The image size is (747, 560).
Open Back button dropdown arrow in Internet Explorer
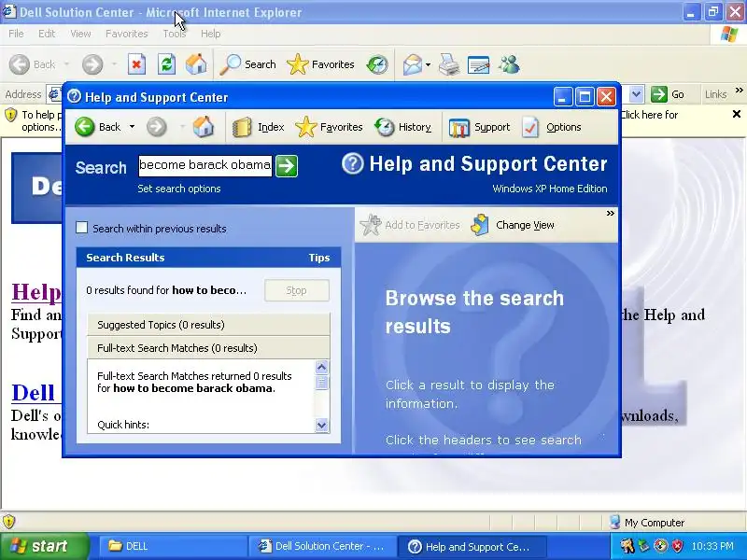click(x=66, y=64)
